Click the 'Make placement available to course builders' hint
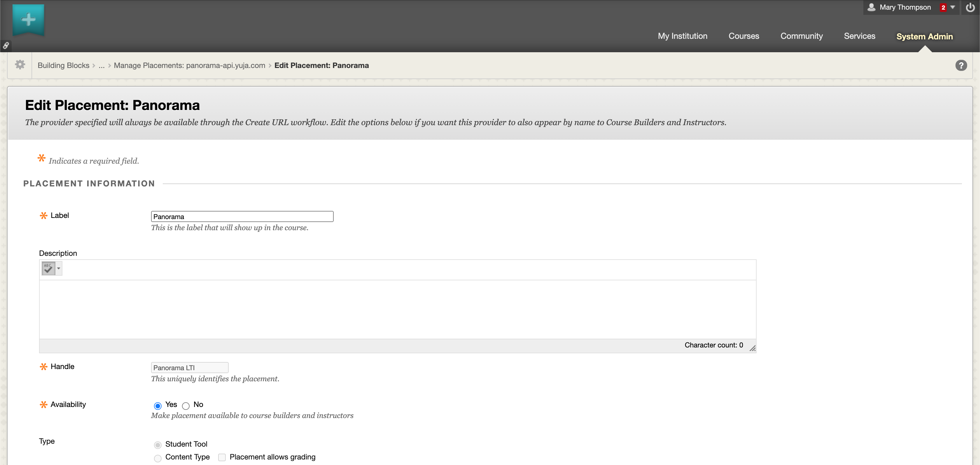The image size is (980, 465). [252, 416]
